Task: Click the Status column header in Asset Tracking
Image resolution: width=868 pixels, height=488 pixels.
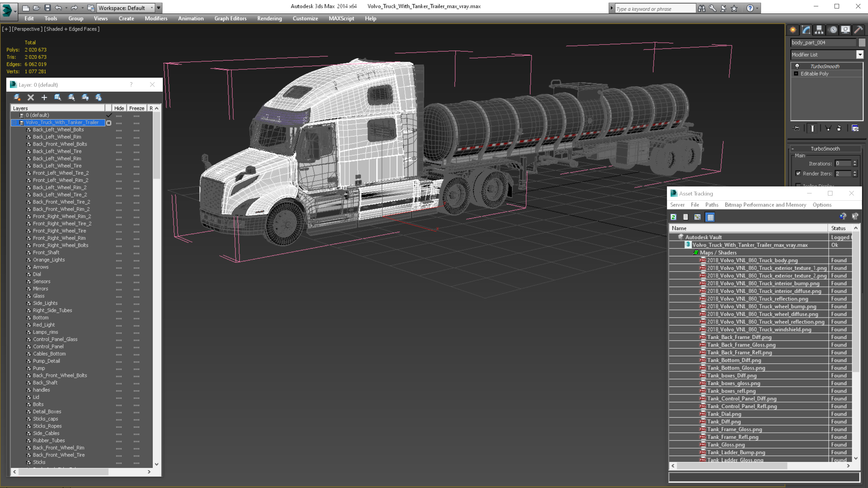Action: pos(840,228)
